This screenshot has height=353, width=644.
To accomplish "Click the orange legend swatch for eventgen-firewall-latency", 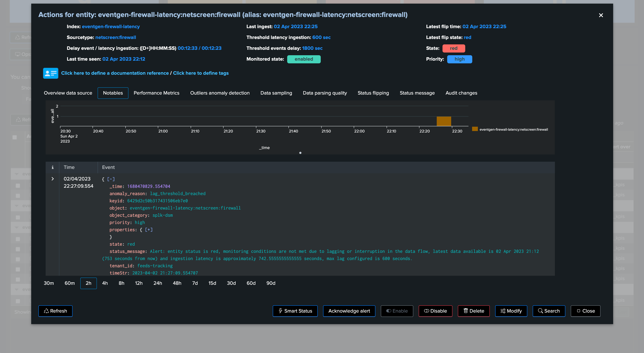I will pyautogui.click(x=475, y=129).
